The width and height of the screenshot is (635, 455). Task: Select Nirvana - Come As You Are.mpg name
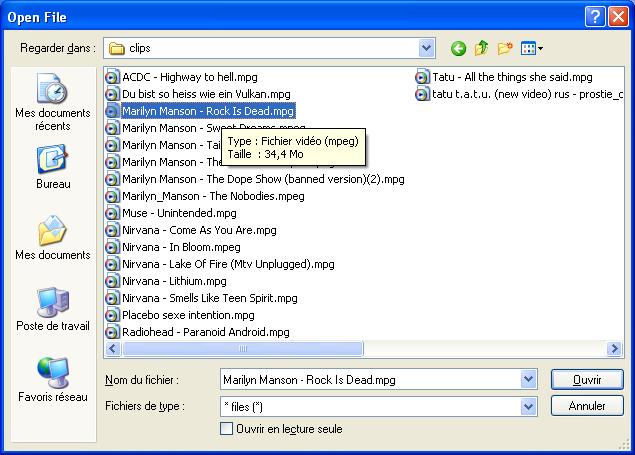pyautogui.click(x=199, y=230)
